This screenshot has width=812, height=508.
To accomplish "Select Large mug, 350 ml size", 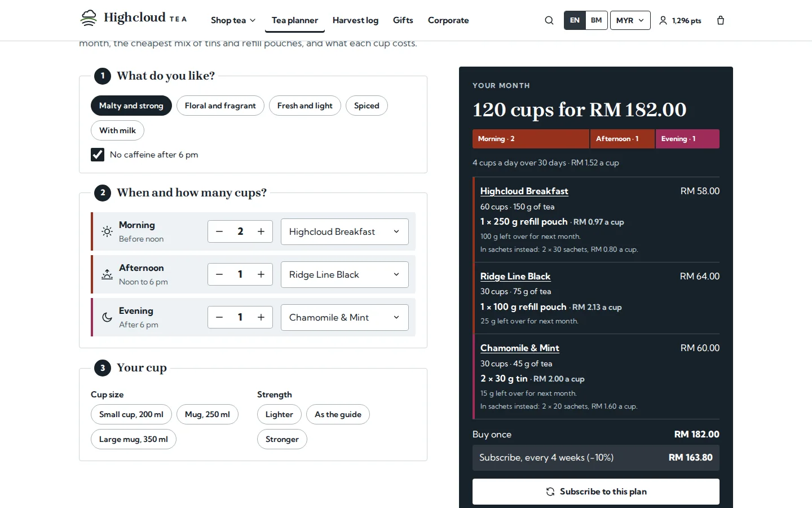I will pos(134,439).
